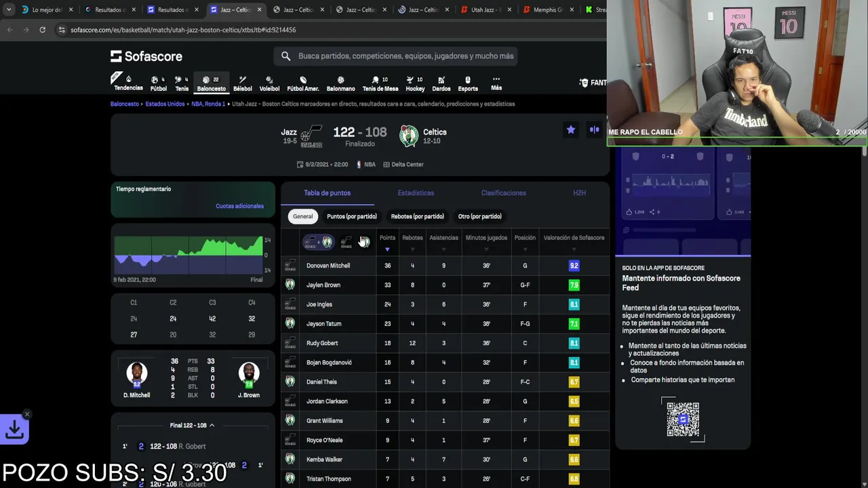
Task: Click D. Mitchell's photo in comparison card
Action: point(137,374)
